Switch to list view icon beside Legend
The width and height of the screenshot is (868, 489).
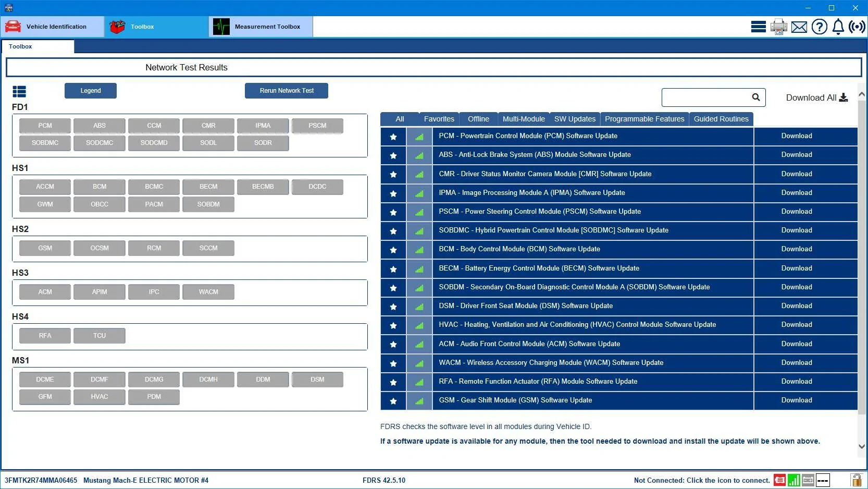point(19,92)
